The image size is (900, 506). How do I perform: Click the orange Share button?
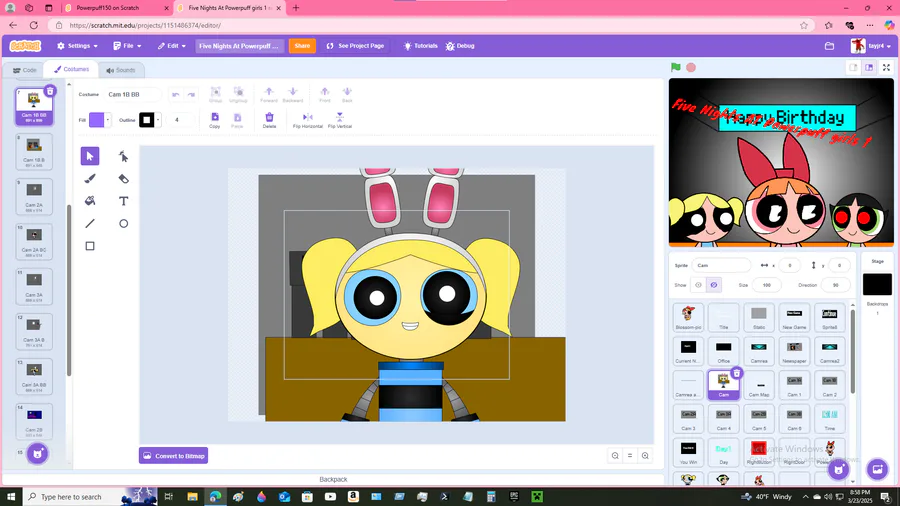click(302, 46)
